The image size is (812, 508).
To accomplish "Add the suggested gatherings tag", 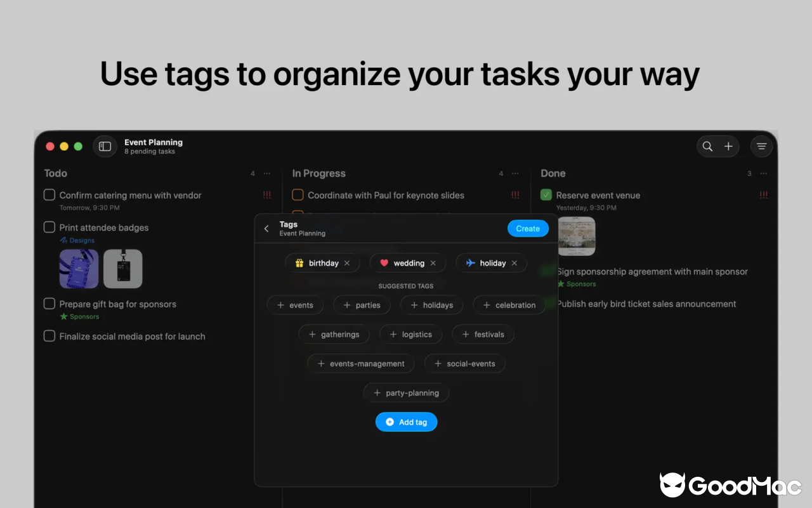I will click(334, 334).
